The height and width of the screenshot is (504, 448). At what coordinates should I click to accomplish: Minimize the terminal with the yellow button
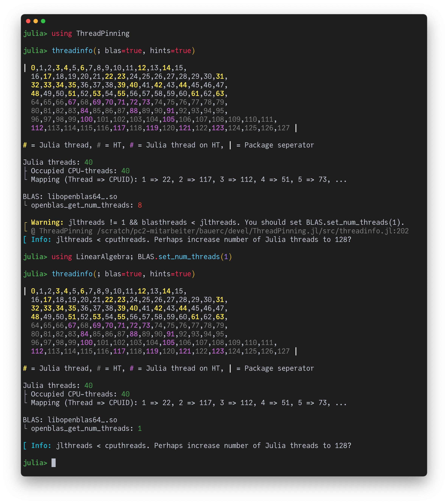(x=35, y=21)
